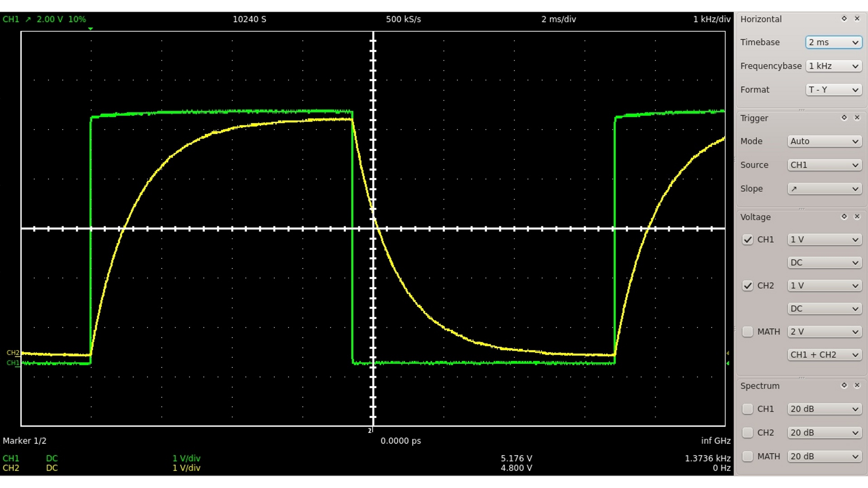Image resolution: width=868 pixels, height=488 pixels.
Task: Enable CH1 spectrum checkbox
Action: (x=747, y=409)
